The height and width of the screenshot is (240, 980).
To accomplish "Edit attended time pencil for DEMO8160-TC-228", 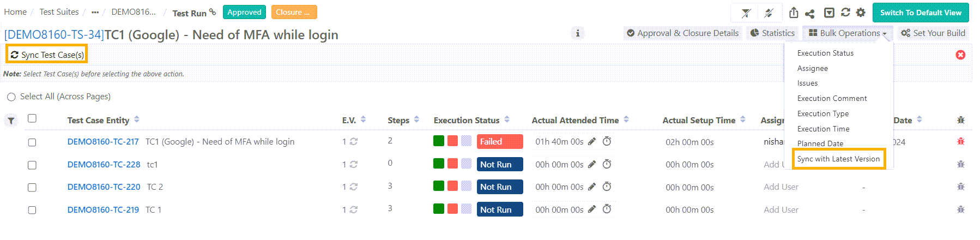I will [x=592, y=164].
